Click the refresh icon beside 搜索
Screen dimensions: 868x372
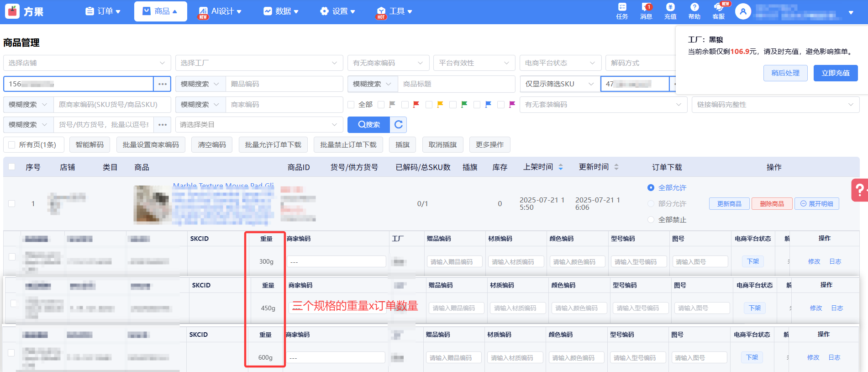pos(398,125)
